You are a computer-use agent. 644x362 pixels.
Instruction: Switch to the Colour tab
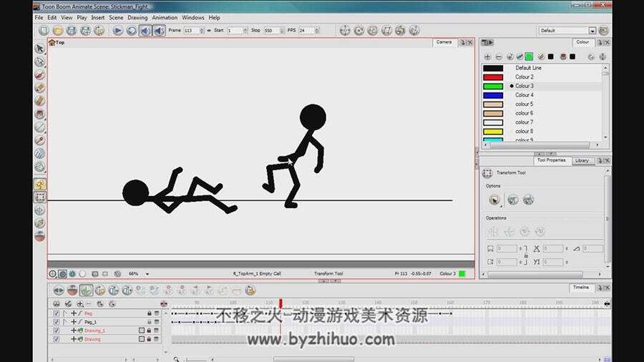point(582,42)
